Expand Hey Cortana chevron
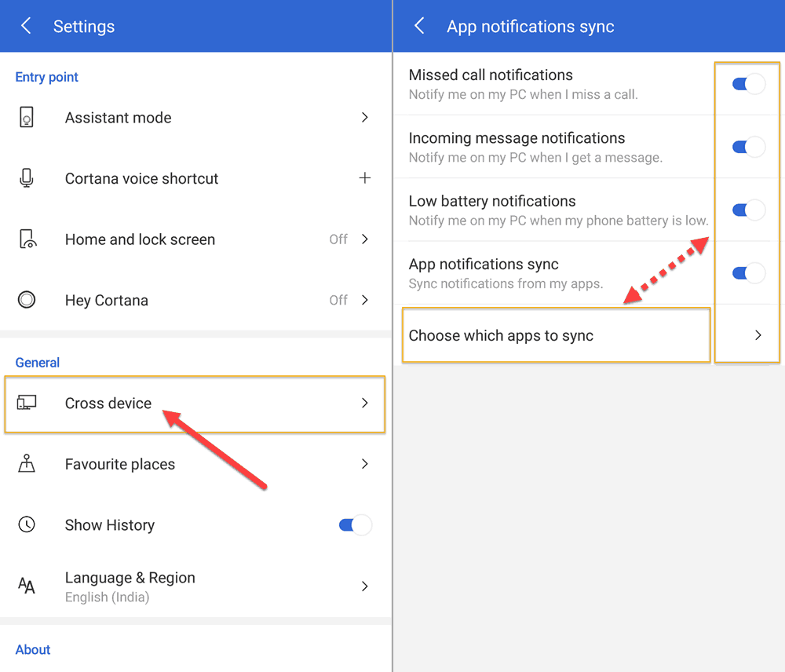785x672 pixels. pos(365,300)
